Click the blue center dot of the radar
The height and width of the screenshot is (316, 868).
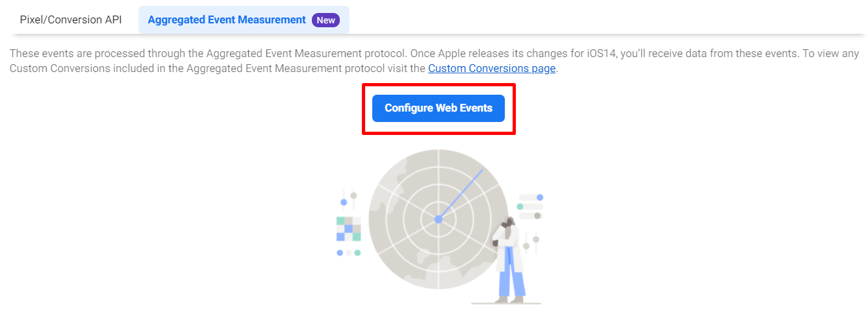[439, 219]
